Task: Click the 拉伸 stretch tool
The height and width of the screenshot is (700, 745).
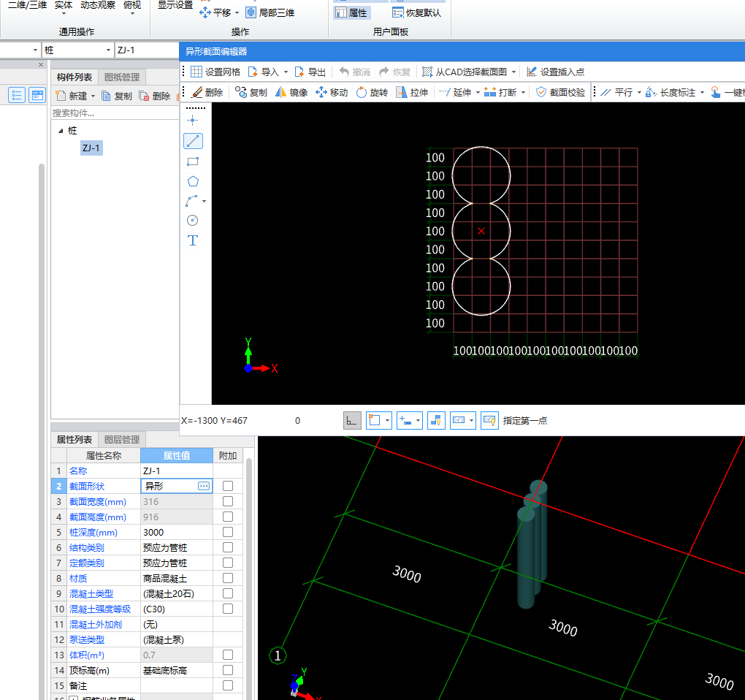Action: [412, 92]
